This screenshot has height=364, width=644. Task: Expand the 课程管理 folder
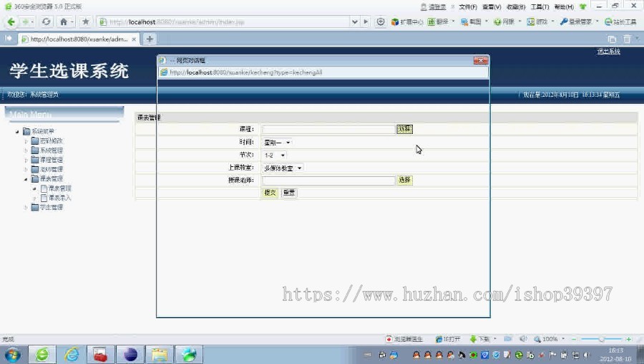(x=26, y=160)
